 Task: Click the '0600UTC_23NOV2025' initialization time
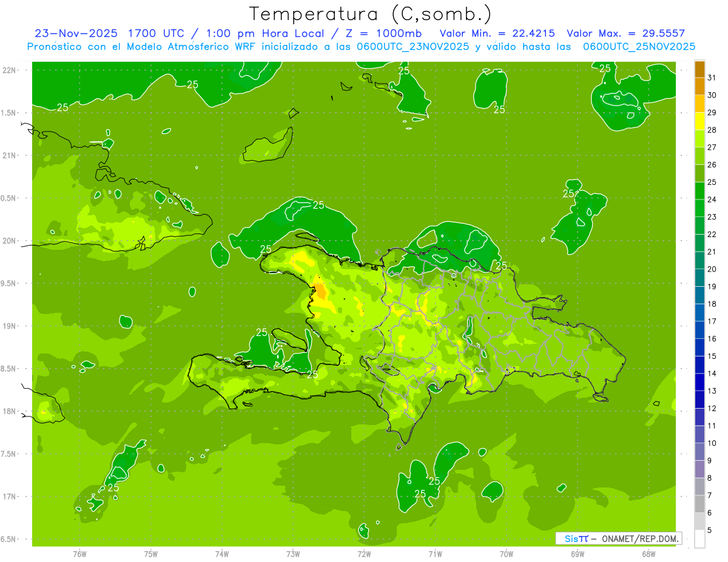(x=414, y=47)
